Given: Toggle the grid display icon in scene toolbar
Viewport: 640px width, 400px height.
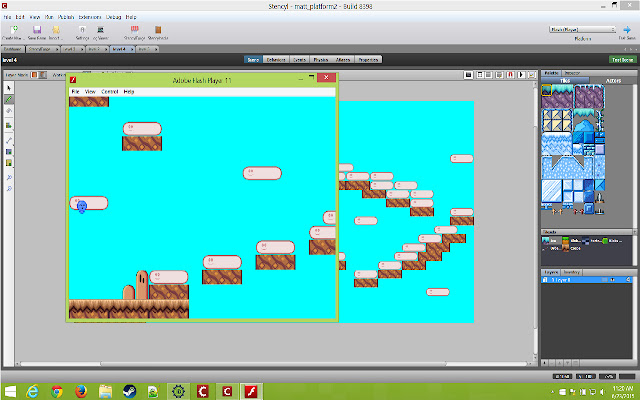Looking at the screenshot, I should [480, 75].
